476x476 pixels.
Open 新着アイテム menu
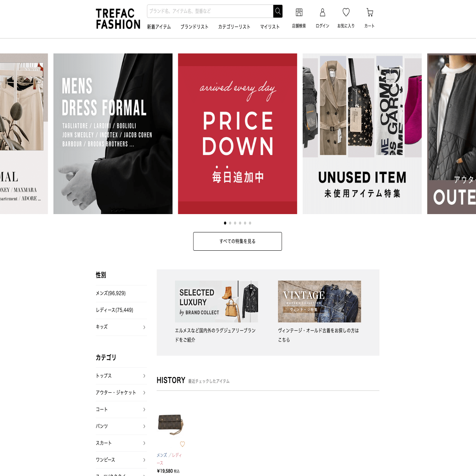tap(159, 27)
